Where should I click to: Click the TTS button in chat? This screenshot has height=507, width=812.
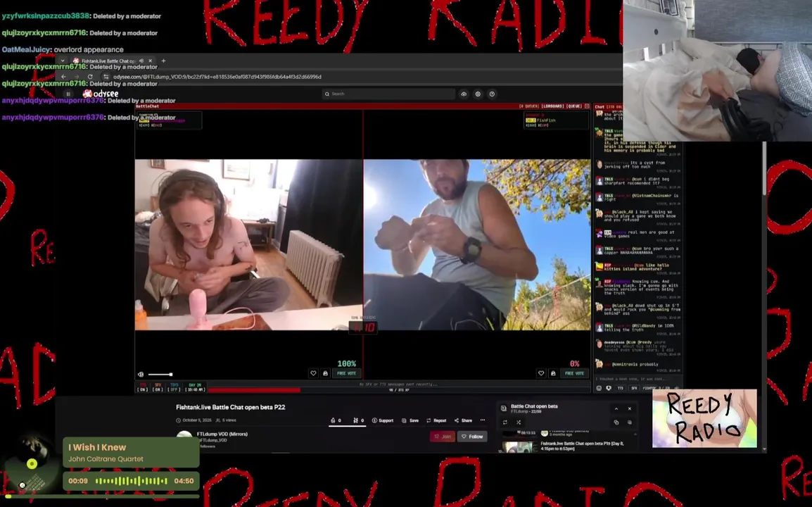point(621,388)
